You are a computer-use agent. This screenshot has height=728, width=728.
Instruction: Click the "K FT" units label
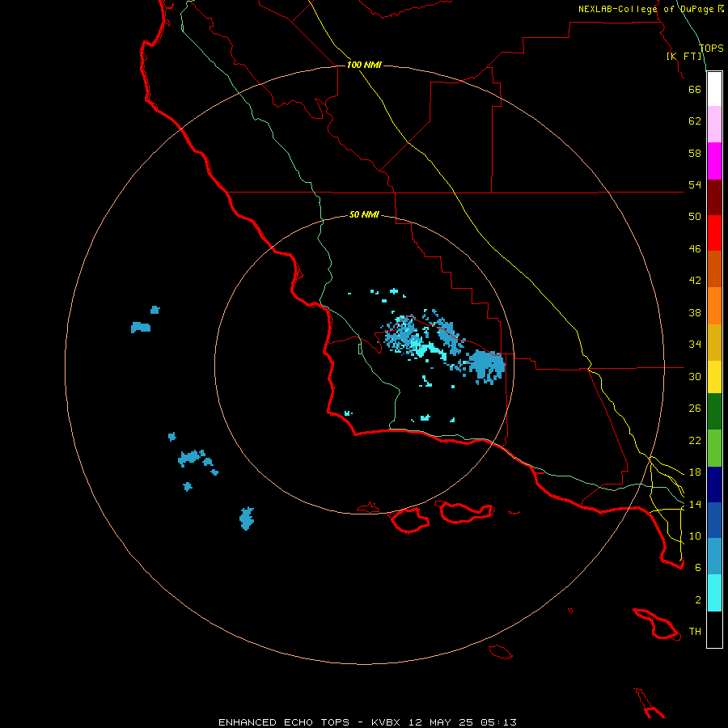coord(685,57)
